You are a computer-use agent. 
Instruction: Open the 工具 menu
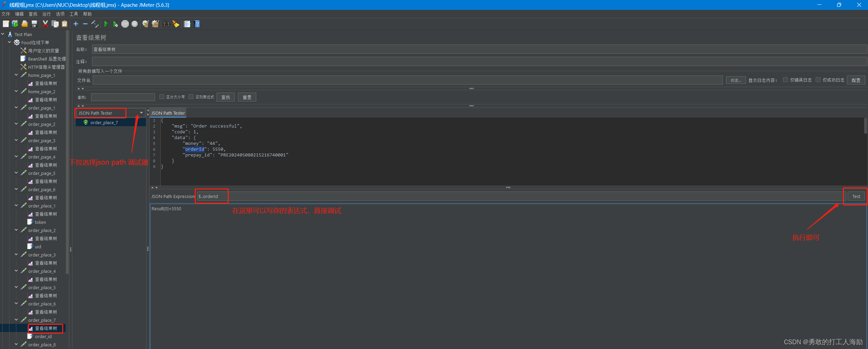pos(74,14)
